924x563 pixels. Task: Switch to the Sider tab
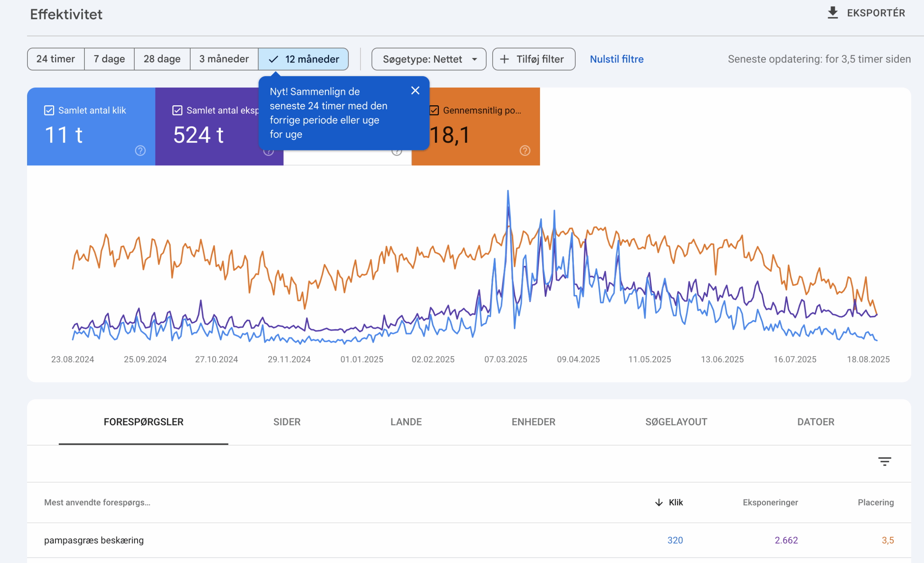coord(287,422)
